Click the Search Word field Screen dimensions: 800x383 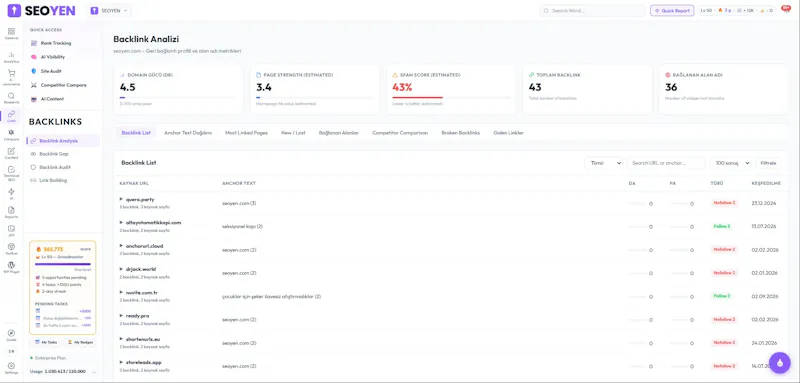tap(593, 10)
